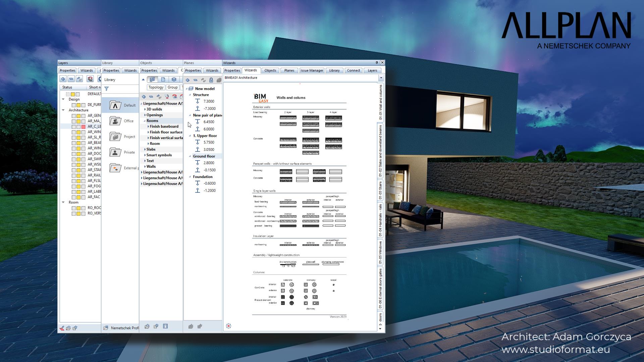Collapse the Rooms node in Objects
Screen dimensions: 644x362
coord(145,121)
